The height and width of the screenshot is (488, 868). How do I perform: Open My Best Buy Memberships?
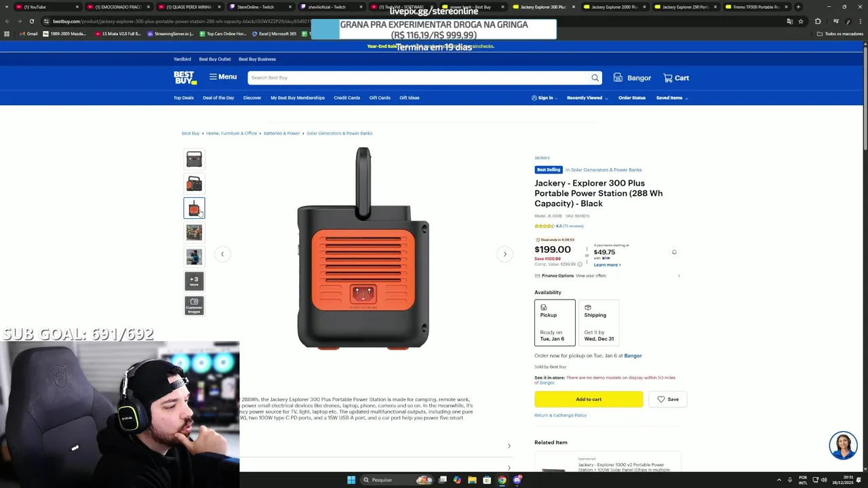click(x=298, y=98)
